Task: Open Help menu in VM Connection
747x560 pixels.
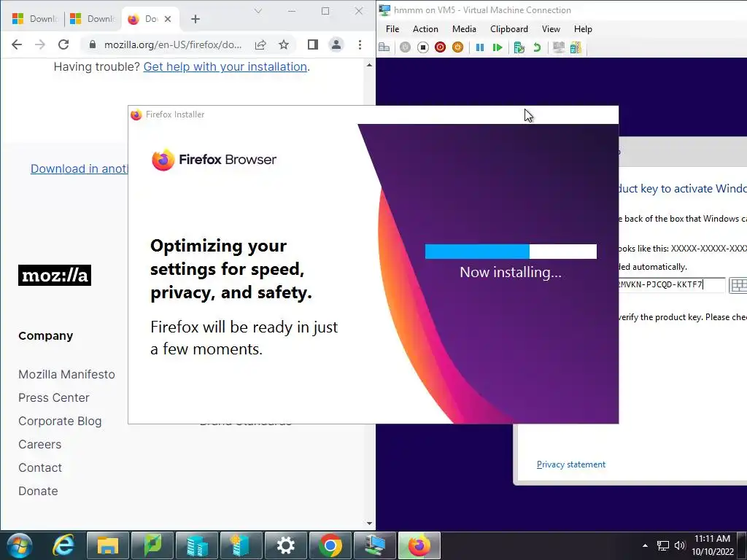Action: click(583, 29)
